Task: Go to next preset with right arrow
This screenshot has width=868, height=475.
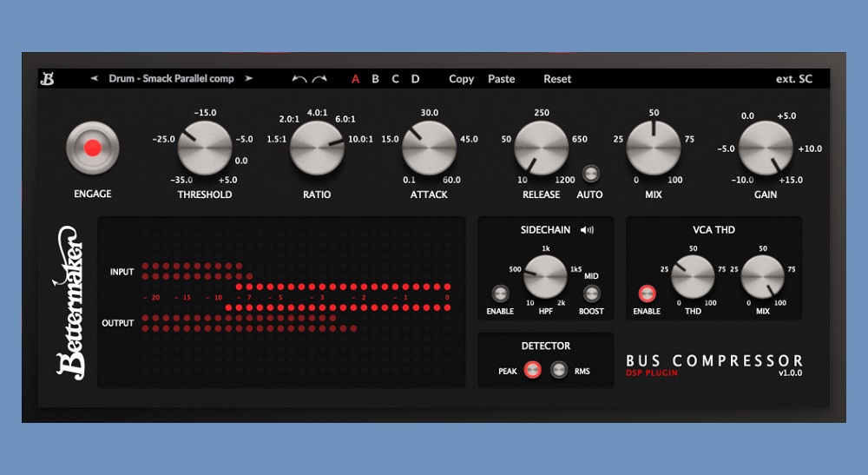Action: tap(249, 79)
